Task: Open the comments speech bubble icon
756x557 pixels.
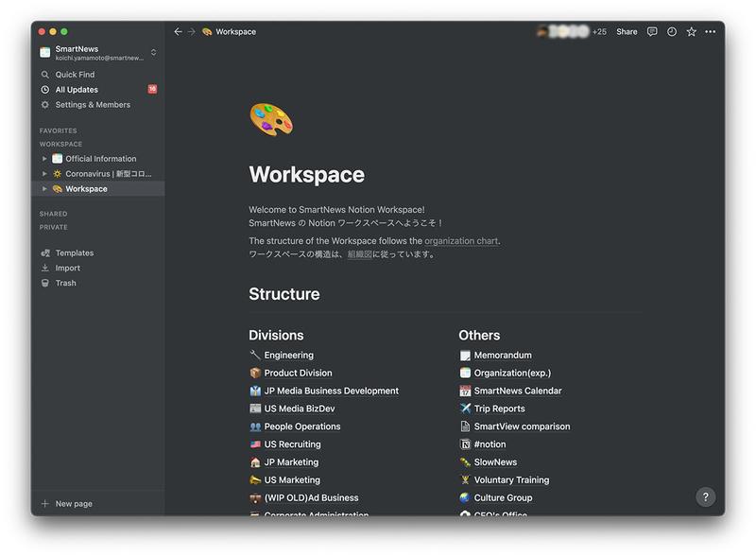Action: click(x=652, y=31)
